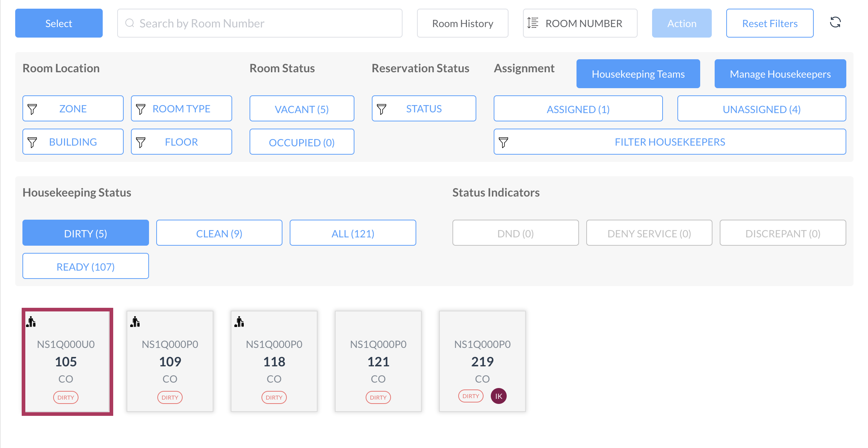This screenshot has height=448, width=868.
Task: Click funnel icon on FILTER HOUSEKEEPERS
Action: (x=503, y=142)
